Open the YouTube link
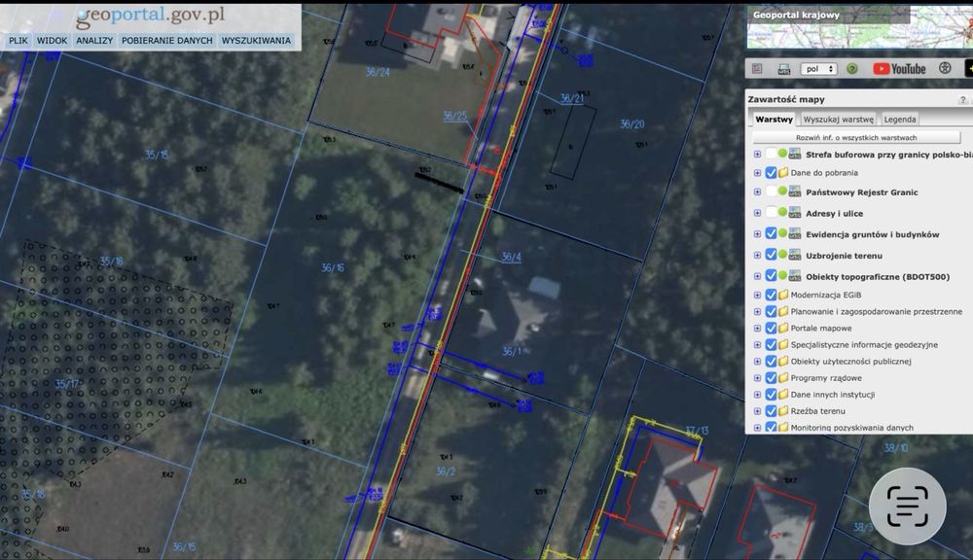This screenshot has width=973, height=560. (899, 69)
